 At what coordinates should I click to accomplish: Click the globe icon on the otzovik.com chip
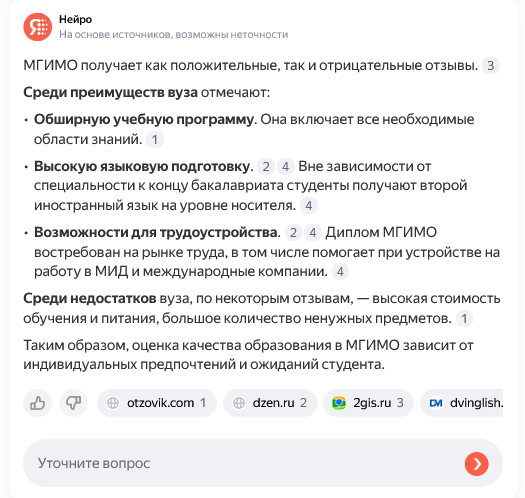click(x=113, y=403)
